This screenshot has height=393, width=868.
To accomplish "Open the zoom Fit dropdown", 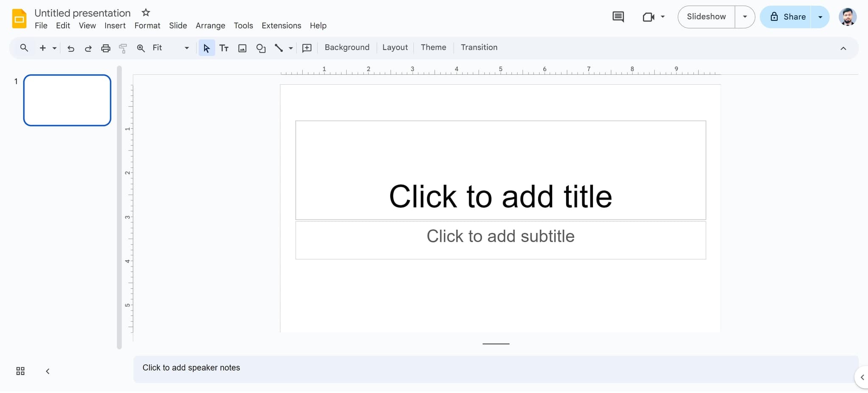I will coord(186,48).
